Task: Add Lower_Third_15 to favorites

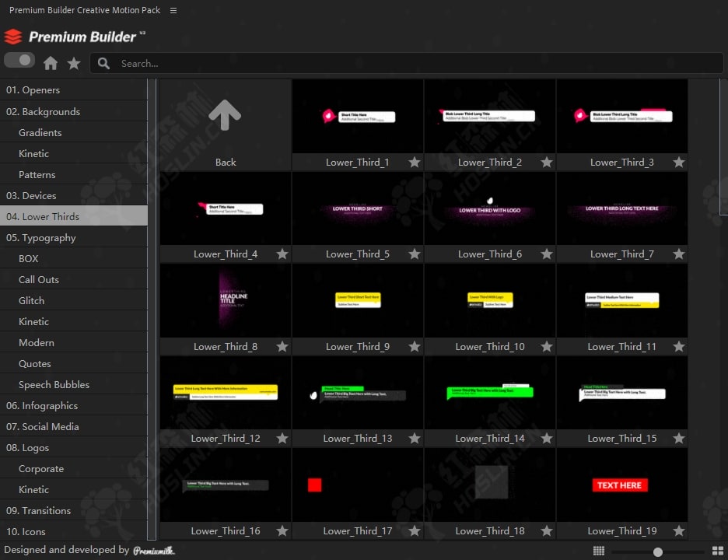Action: pyautogui.click(x=679, y=439)
